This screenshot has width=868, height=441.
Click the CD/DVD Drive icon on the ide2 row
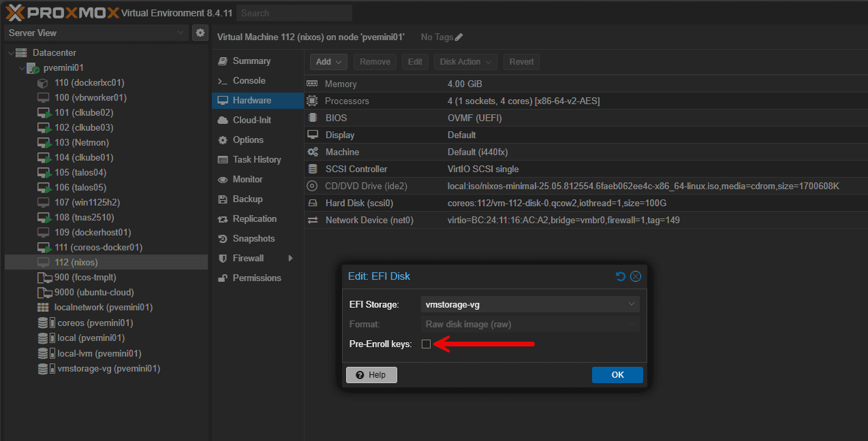tap(313, 186)
